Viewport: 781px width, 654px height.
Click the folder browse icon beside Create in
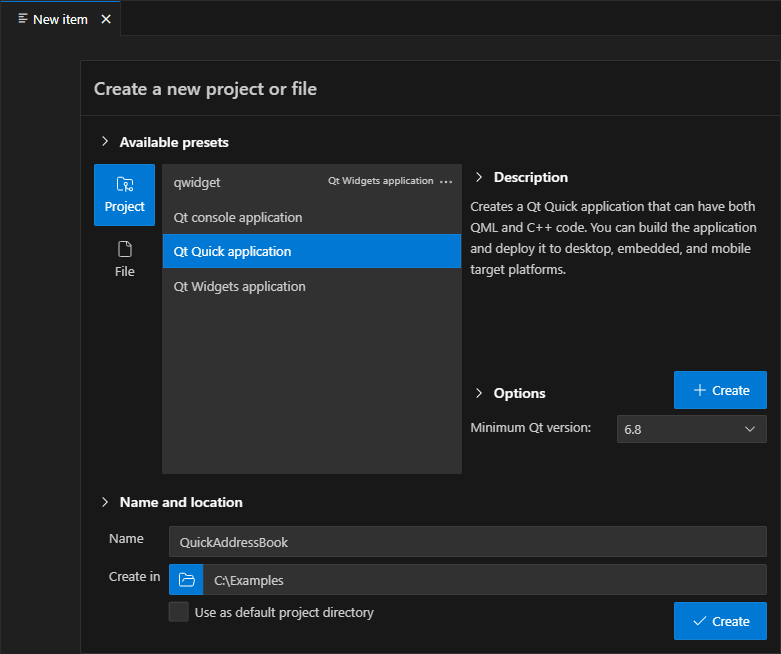(186, 579)
